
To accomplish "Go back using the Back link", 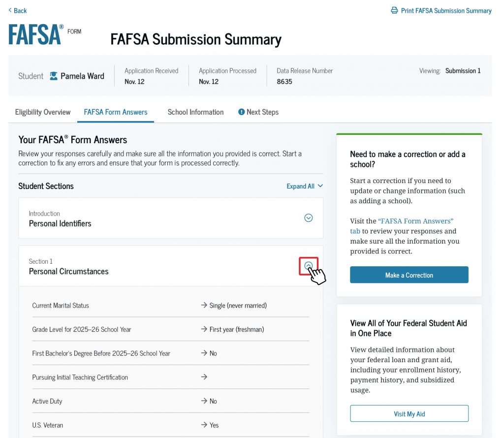I will coord(18,10).
